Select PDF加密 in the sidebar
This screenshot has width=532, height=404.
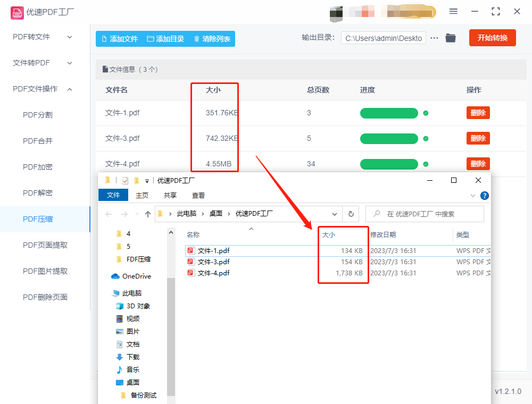[38, 167]
